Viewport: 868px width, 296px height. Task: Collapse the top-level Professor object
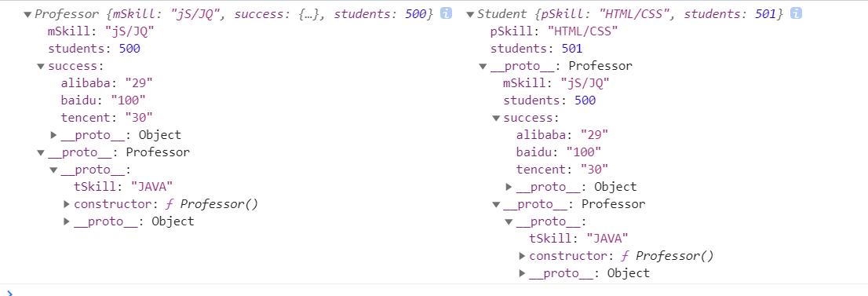(27, 14)
